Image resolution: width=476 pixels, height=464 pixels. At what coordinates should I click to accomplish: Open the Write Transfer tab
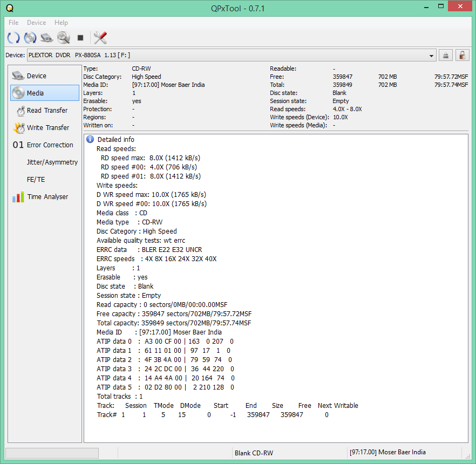click(x=45, y=128)
